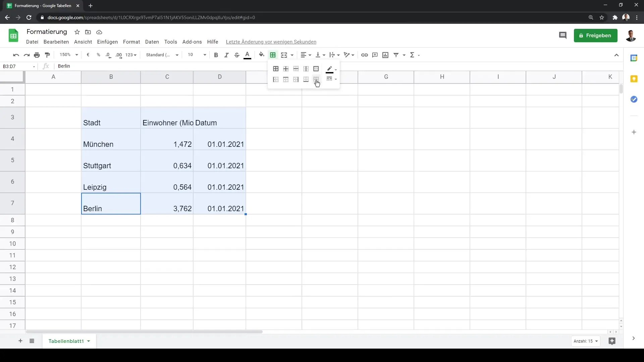Open the fill color bucket
The width and height of the screenshot is (644, 362).
coord(262,55)
